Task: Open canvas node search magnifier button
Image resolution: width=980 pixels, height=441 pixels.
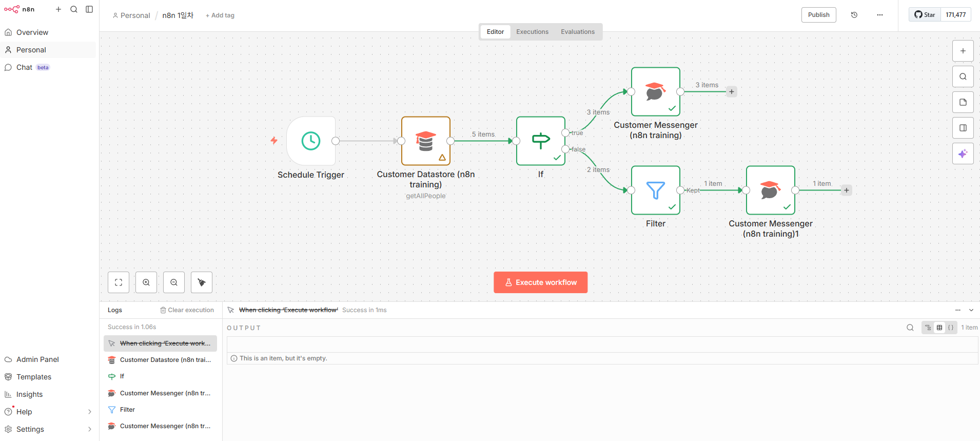Action: tap(963, 76)
